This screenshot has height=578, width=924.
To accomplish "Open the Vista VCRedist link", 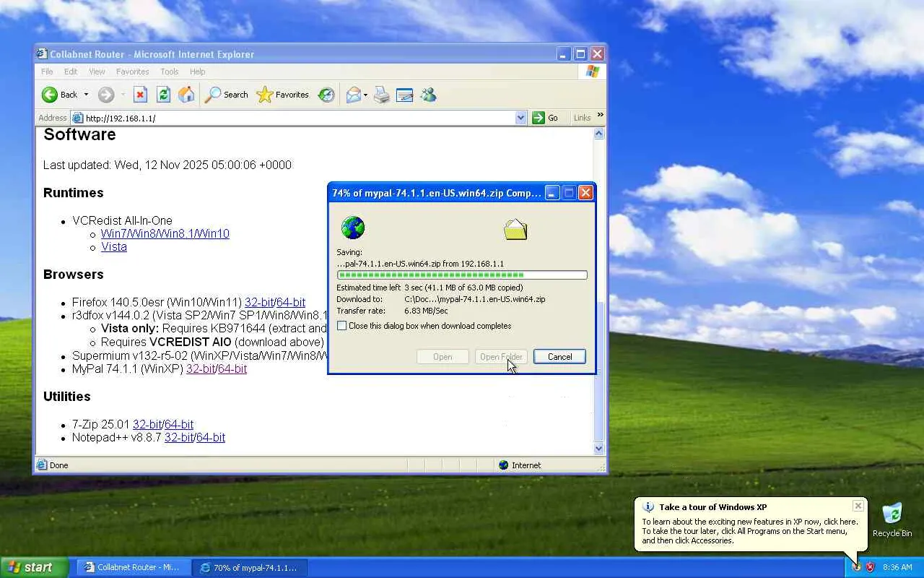I will (114, 247).
